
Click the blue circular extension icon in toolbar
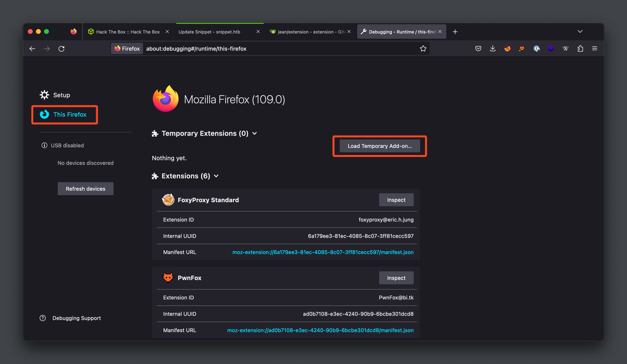coord(537,48)
